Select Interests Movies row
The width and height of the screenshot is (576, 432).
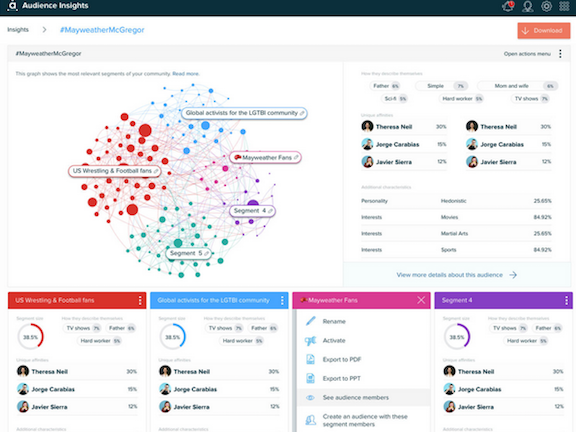click(x=456, y=217)
